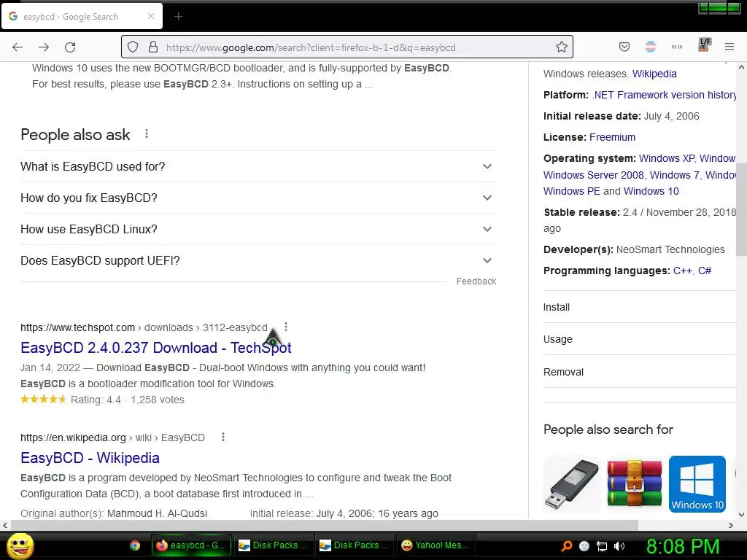Click the scroll right arrow

tap(731, 525)
